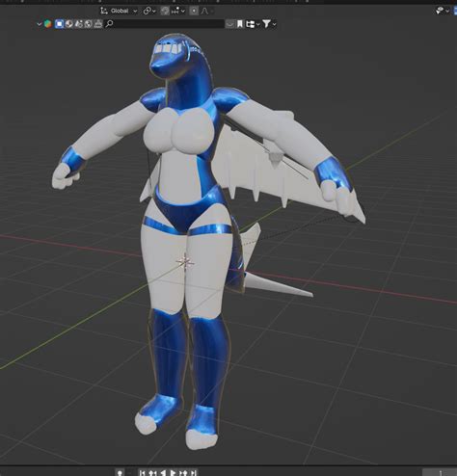Open the transform pivot point dropdown
The image size is (457, 476).
point(149,11)
